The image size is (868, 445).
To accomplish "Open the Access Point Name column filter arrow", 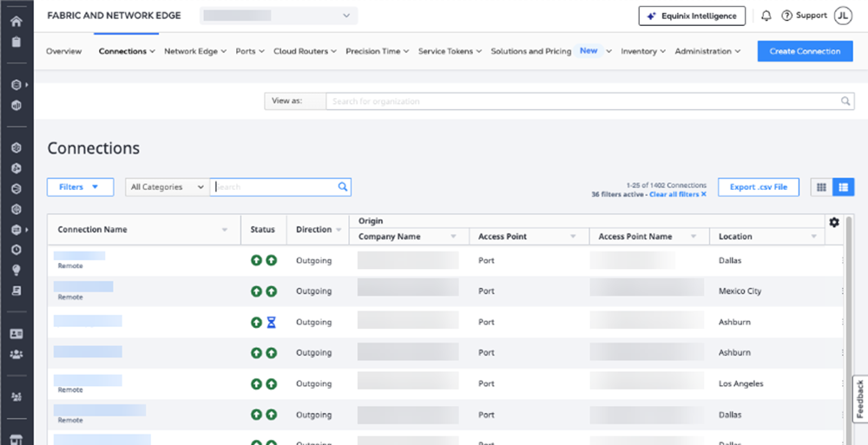I will tap(693, 236).
